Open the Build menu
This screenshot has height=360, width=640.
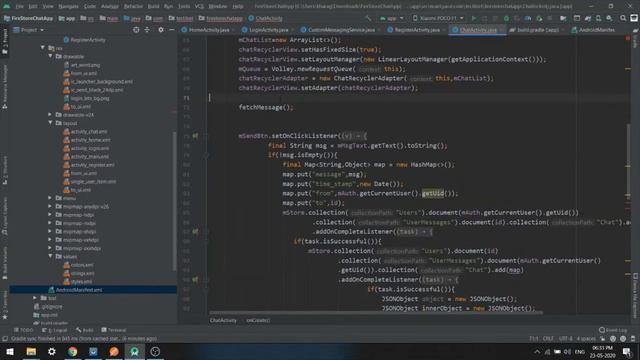click(153, 7)
